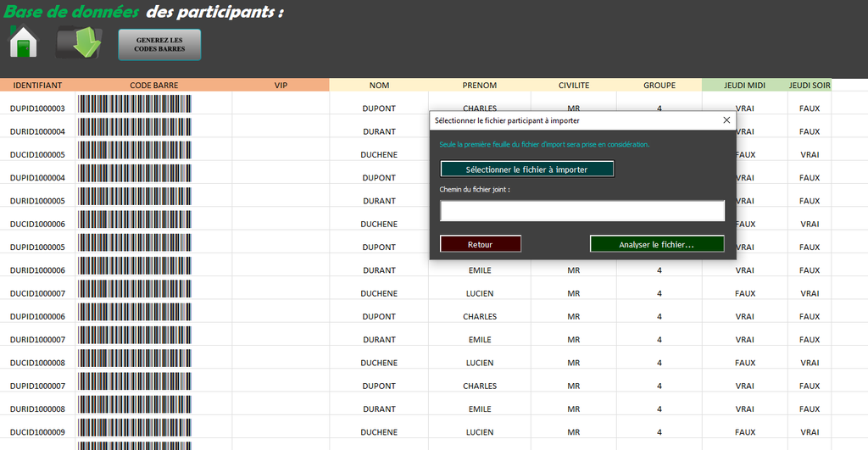Select the NOM cell in row DUCID1000006
The image size is (868, 450).
tap(379, 225)
